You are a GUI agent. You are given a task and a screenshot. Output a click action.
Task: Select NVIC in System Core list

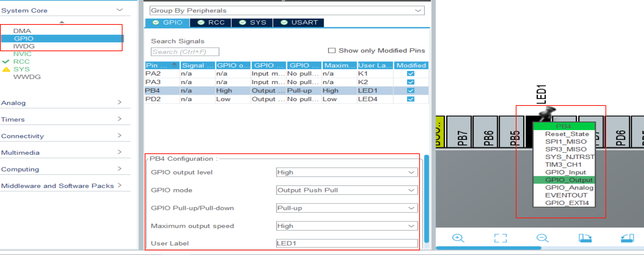pyautogui.click(x=22, y=54)
